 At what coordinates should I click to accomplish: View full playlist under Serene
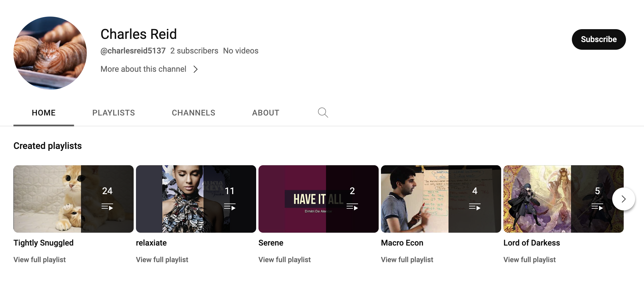pos(285,260)
